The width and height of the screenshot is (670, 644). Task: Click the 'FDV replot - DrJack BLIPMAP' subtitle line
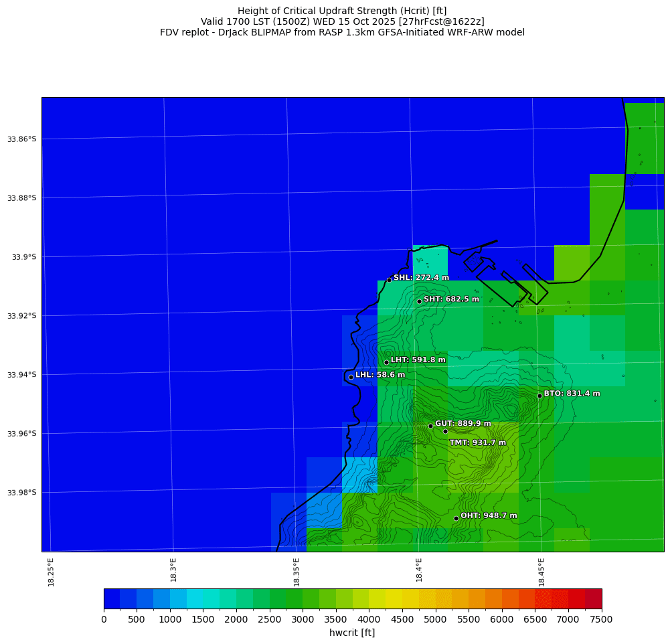(342, 32)
